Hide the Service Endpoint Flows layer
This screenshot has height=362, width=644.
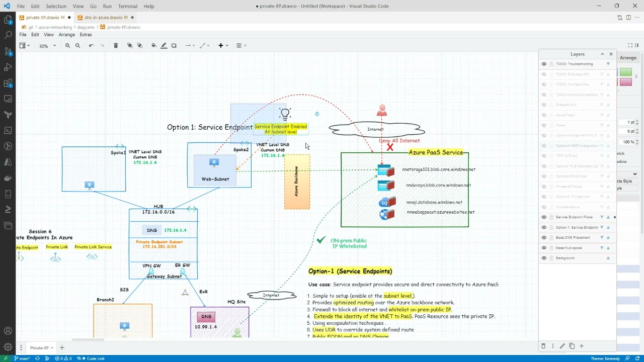pos(544,217)
